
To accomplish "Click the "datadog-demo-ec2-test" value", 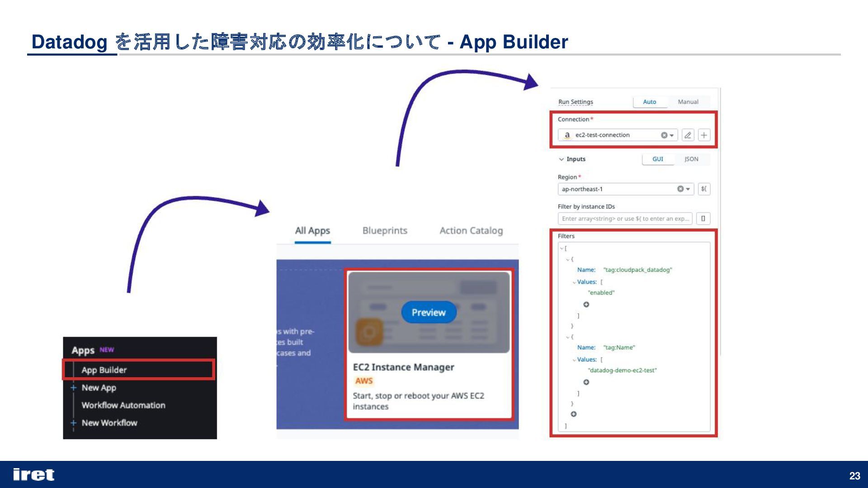I will 622,371.
